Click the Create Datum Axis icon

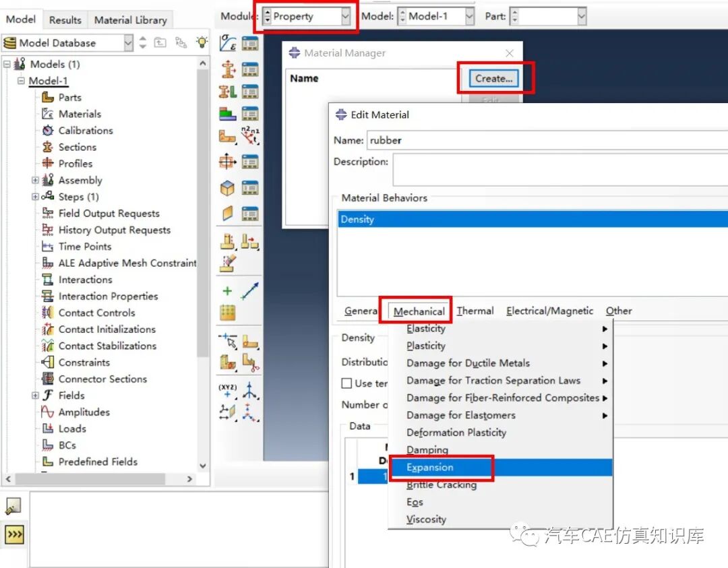click(x=250, y=390)
